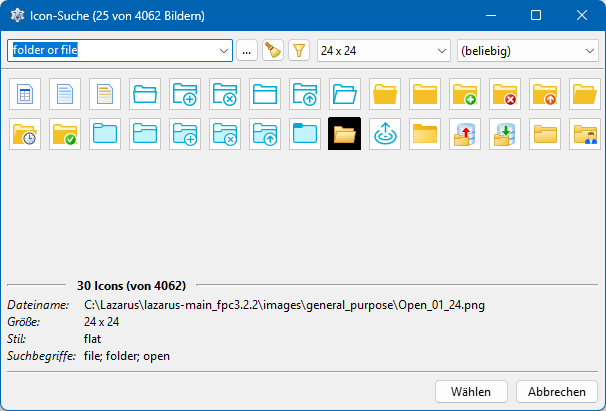
Task: Click the 'flat' style value
Action: pyautogui.click(x=92, y=339)
